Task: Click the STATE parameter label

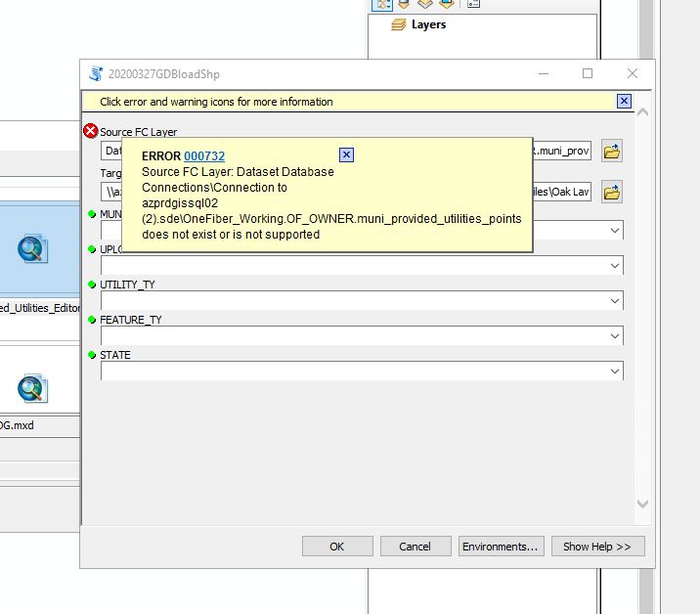Action: 115,356
